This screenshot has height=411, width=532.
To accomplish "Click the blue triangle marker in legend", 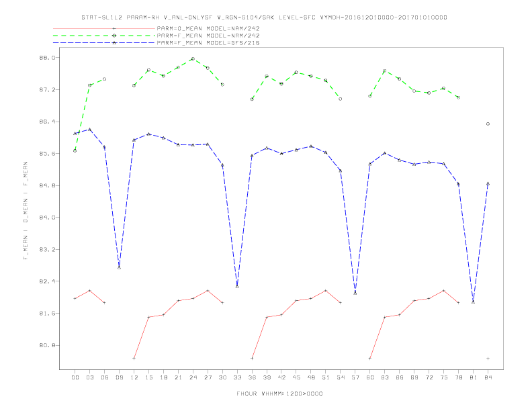I will [x=114, y=43].
